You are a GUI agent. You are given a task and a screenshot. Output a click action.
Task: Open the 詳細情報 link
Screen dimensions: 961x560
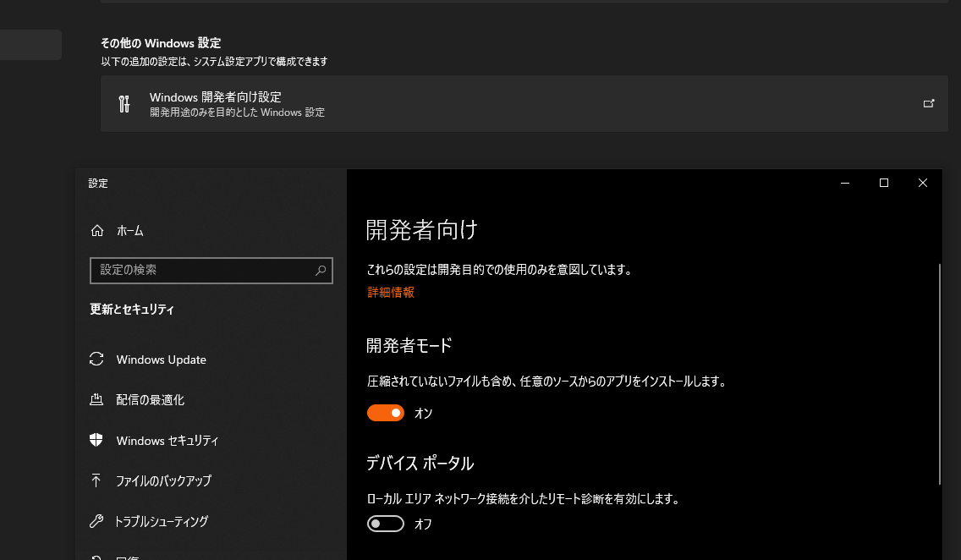[x=391, y=292]
